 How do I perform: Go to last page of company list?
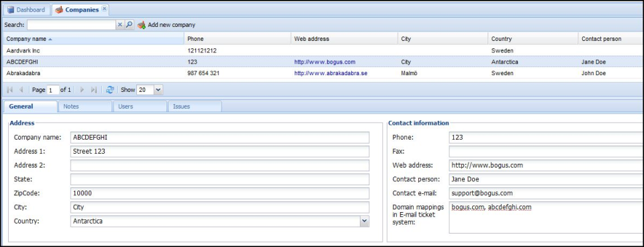[93, 89]
